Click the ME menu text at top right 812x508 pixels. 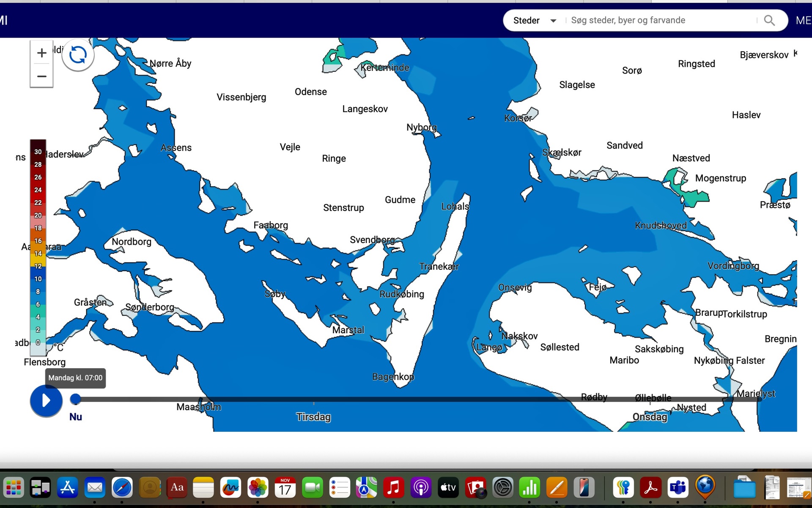pyautogui.click(x=803, y=20)
